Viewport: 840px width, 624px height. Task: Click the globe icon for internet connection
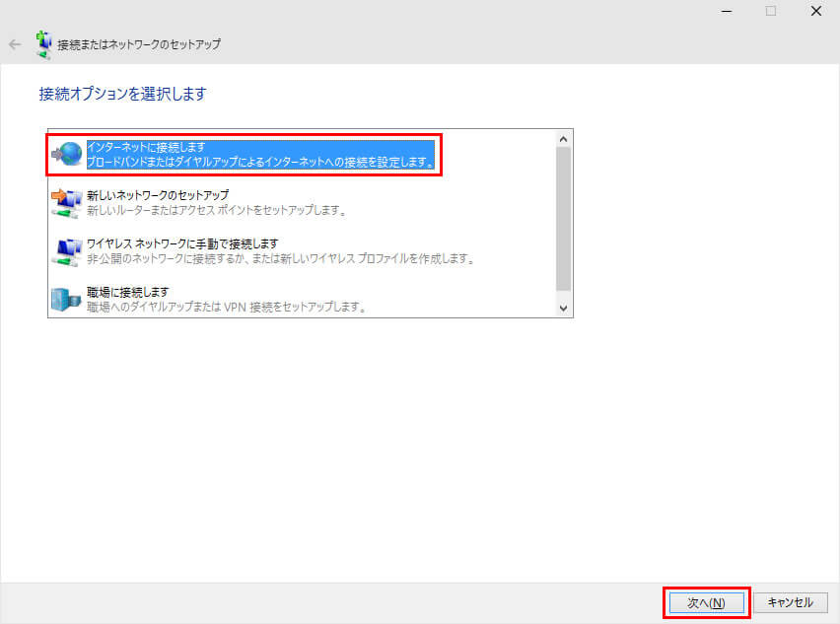(67, 154)
